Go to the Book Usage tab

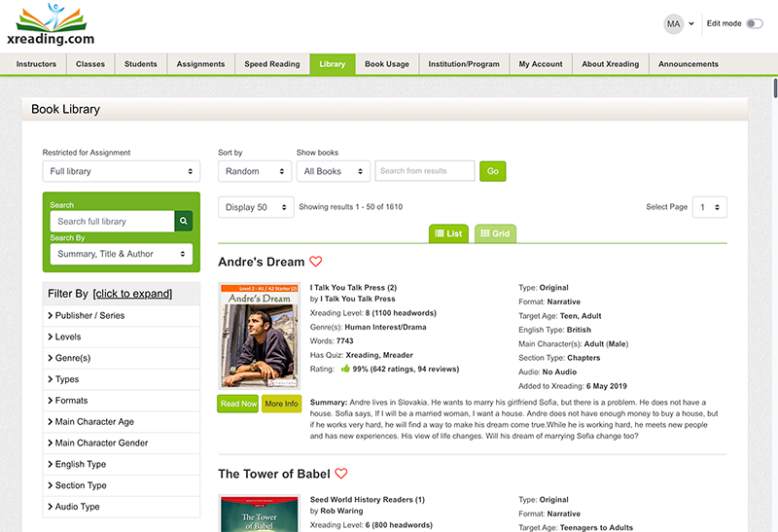[x=386, y=64]
